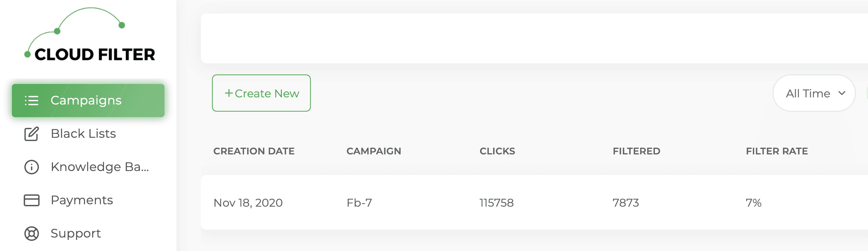The image size is (868, 251).
Task: Open the All Time dropdown
Action: (x=814, y=93)
